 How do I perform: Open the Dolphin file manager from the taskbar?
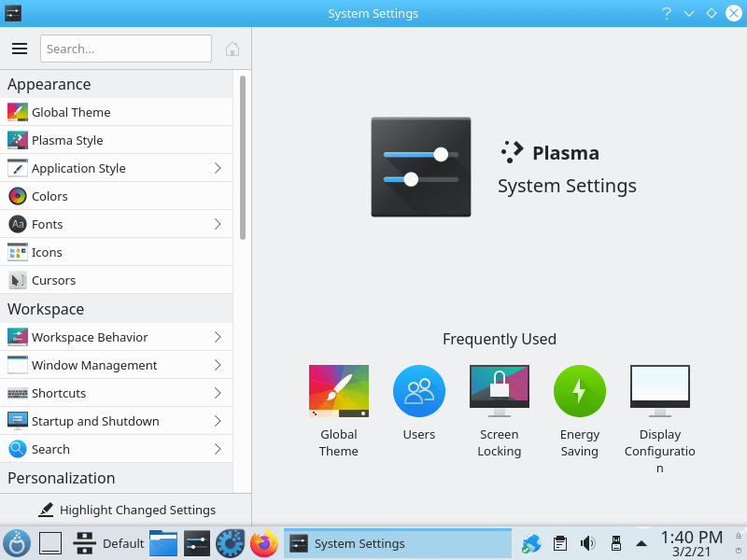163,543
